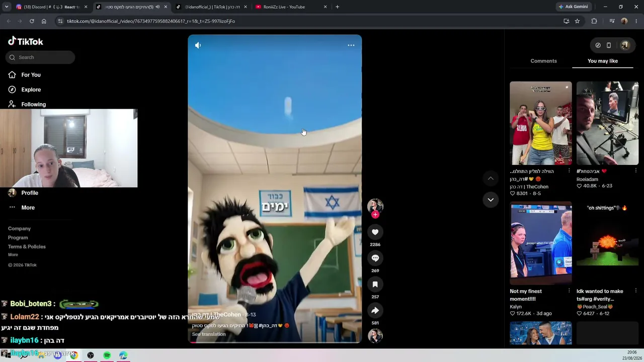Open Spotify from the taskbar
644x362 pixels.
(x=107, y=355)
